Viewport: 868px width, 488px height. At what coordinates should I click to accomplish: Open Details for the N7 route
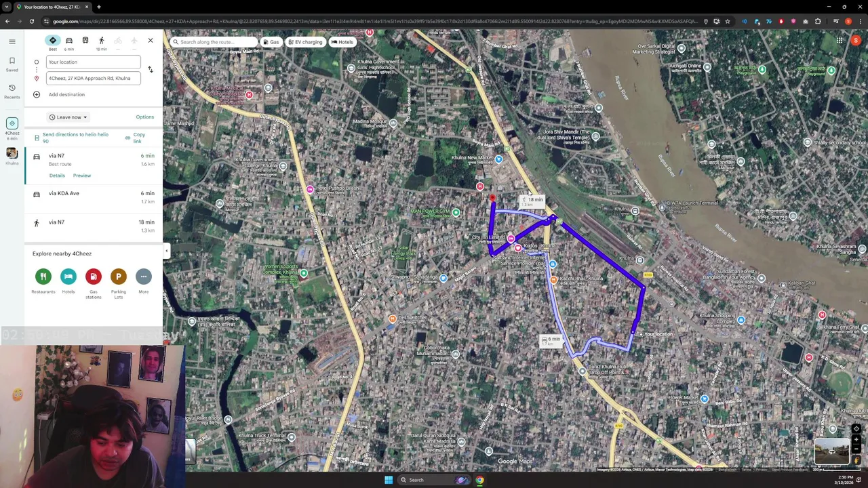click(57, 176)
